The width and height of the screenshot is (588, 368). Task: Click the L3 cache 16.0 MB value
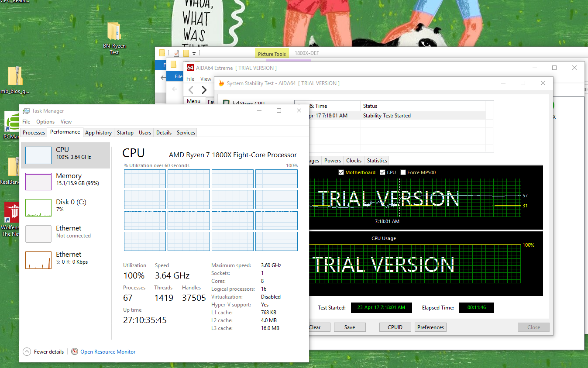[270, 328]
